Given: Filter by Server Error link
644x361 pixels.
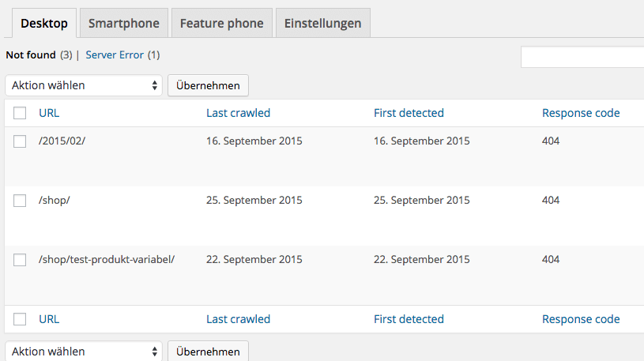Looking at the screenshot, I should [115, 55].
